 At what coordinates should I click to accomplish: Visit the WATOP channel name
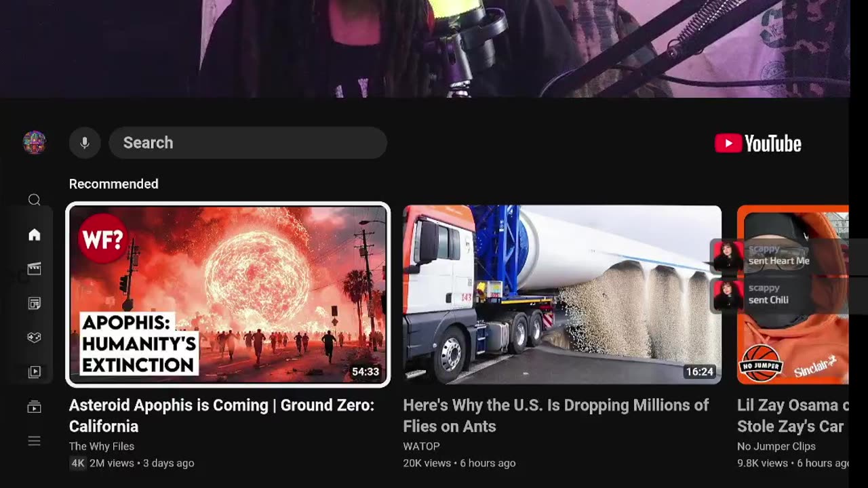(x=422, y=446)
